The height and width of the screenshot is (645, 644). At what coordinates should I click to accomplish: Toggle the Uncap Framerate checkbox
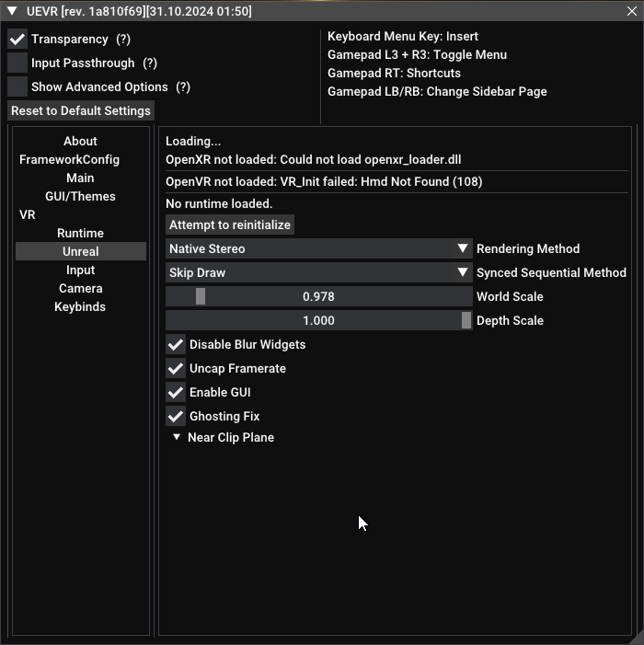[x=176, y=368]
